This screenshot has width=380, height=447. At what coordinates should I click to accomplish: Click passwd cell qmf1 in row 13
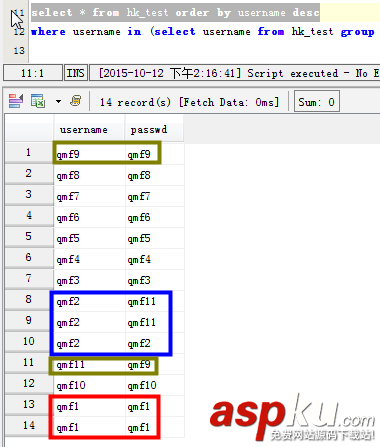(155, 406)
